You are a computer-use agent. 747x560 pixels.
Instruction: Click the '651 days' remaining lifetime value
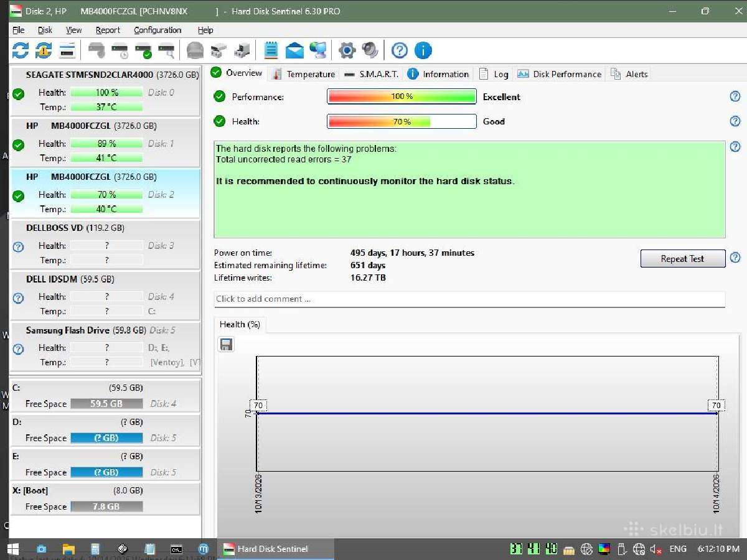368,266
